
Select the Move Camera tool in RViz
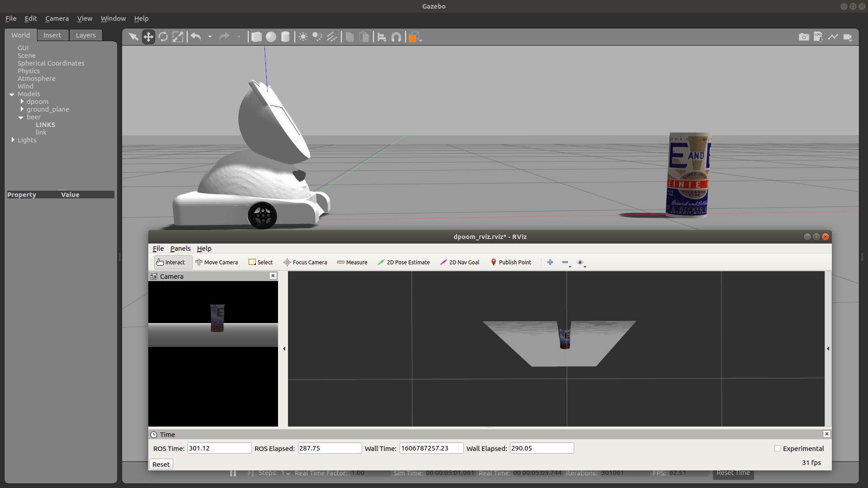217,263
